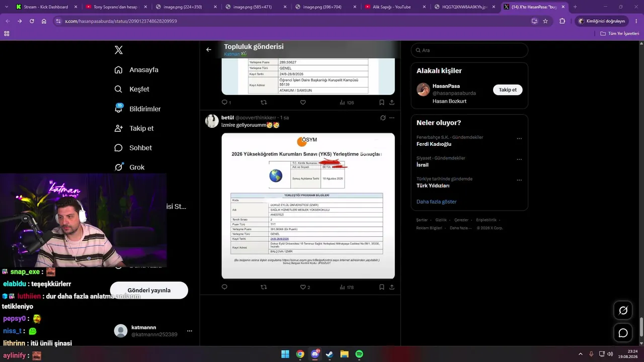Open Discord from taskbar

pyautogui.click(x=315, y=354)
